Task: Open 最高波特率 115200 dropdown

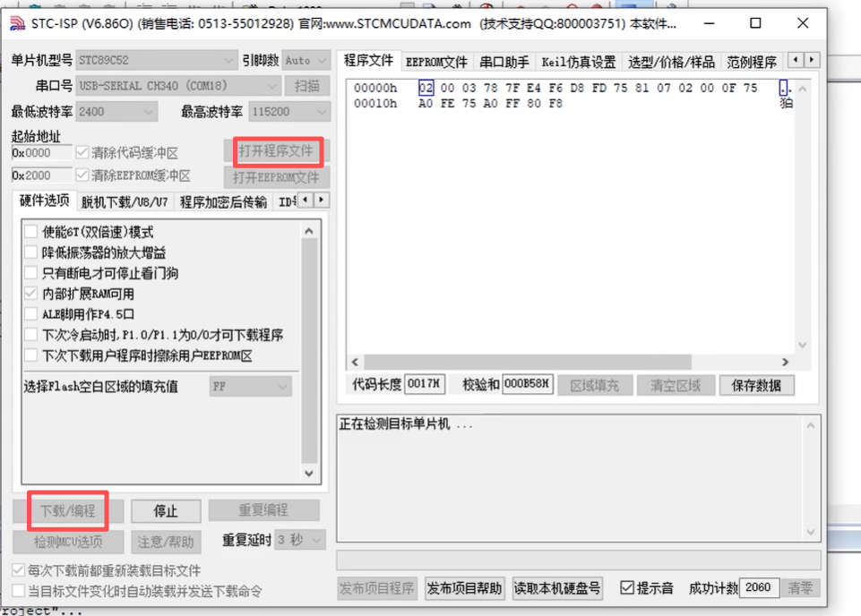Action: (288, 112)
